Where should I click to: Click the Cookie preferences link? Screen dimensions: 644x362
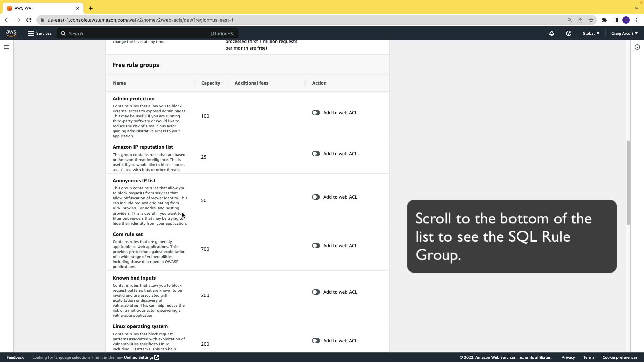pyautogui.click(x=620, y=357)
